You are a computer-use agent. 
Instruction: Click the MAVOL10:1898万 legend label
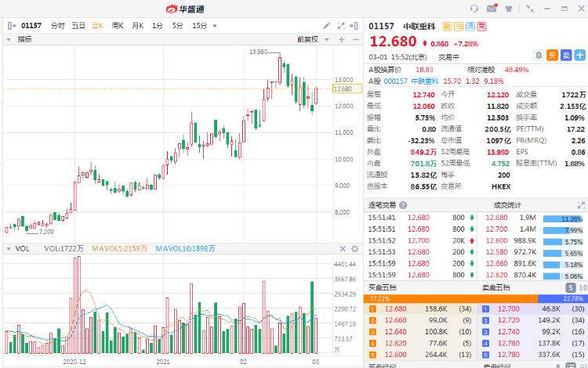(185, 248)
